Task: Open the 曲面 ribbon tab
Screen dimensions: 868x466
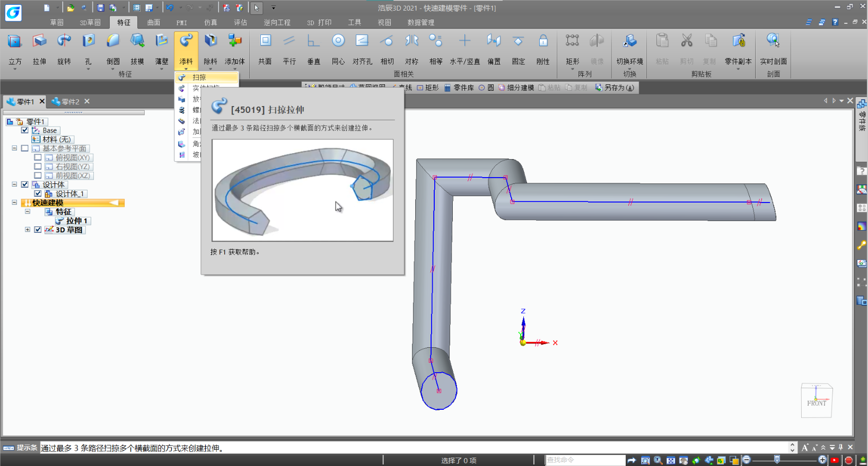Action: [154, 22]
